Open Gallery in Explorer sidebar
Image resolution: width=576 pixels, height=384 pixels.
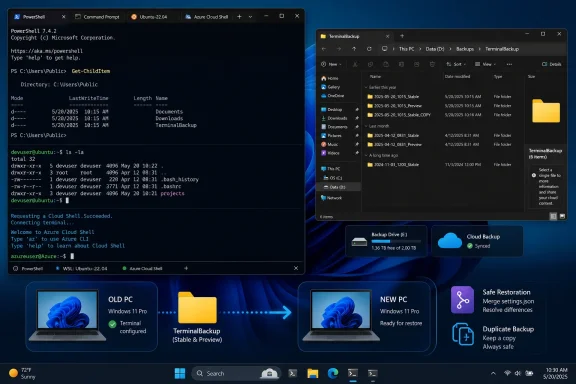(331, 87)
